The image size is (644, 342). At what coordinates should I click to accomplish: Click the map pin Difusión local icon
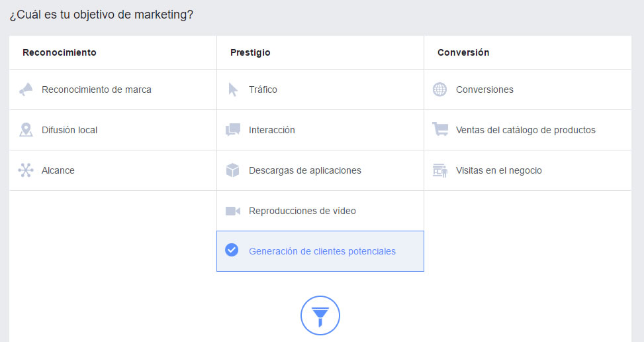point(26,130)
